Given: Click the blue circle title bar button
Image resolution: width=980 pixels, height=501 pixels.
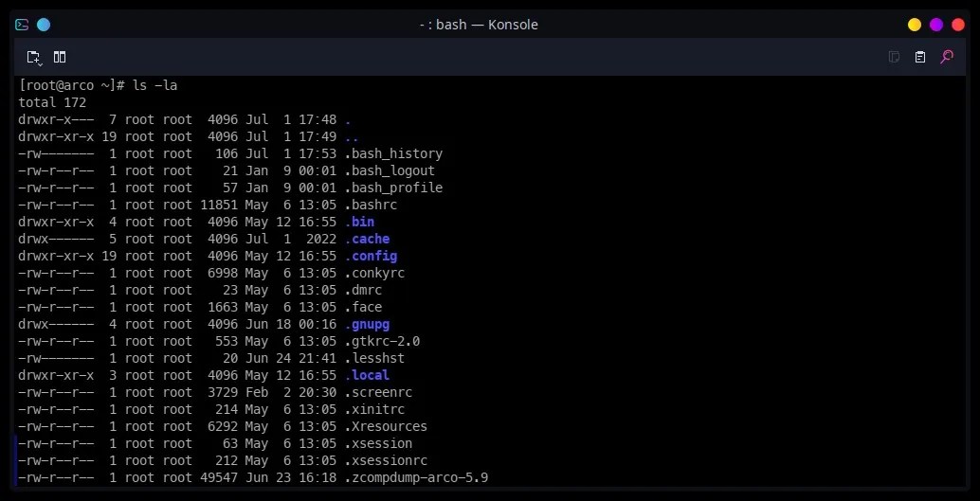Looking at the screenshot, I should [x=44, y=25].
